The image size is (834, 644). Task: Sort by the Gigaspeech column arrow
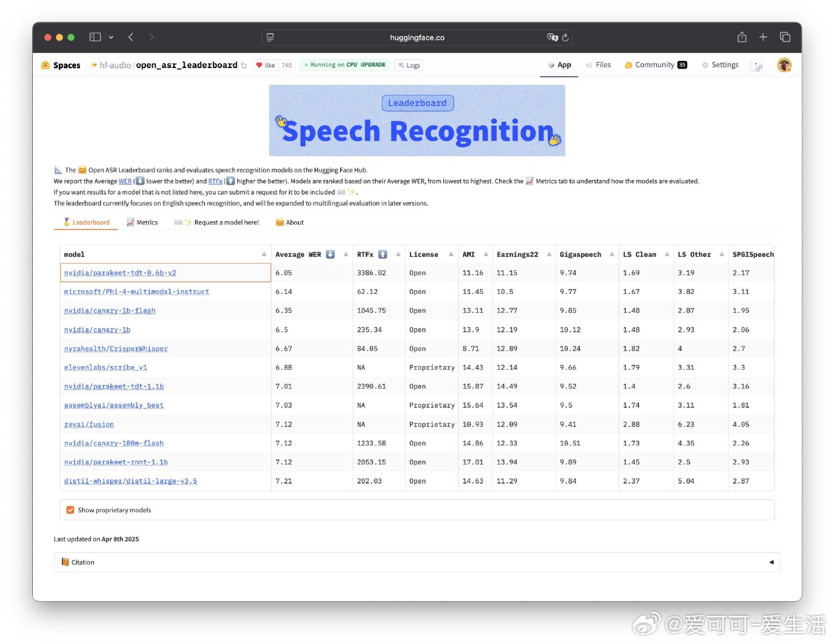pyautogui.click(x=612, y=255)
